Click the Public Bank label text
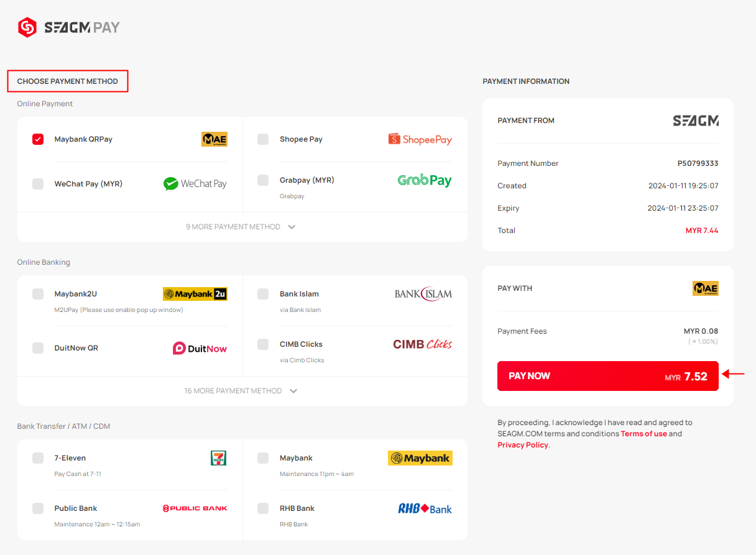Screen dimensions: 756x555 coord(76,508)
